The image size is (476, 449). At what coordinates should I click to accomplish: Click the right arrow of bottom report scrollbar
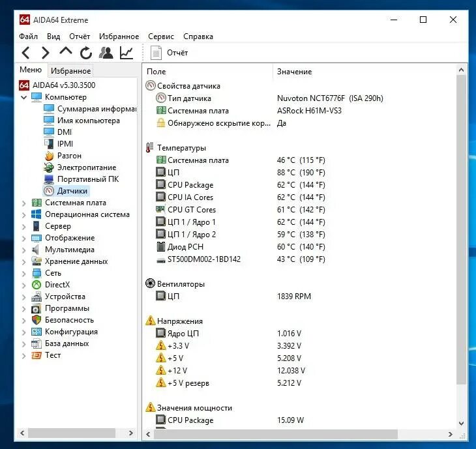click(450, 435)
